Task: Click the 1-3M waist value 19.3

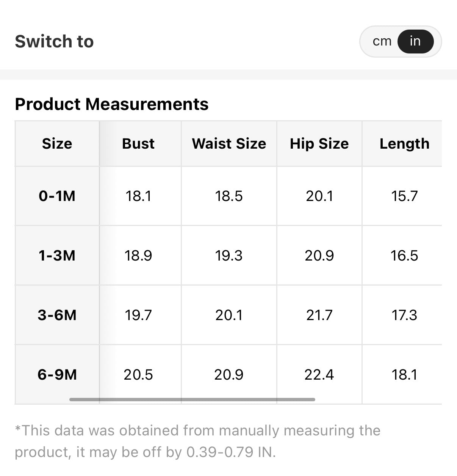Action: [x=229, y=256]
